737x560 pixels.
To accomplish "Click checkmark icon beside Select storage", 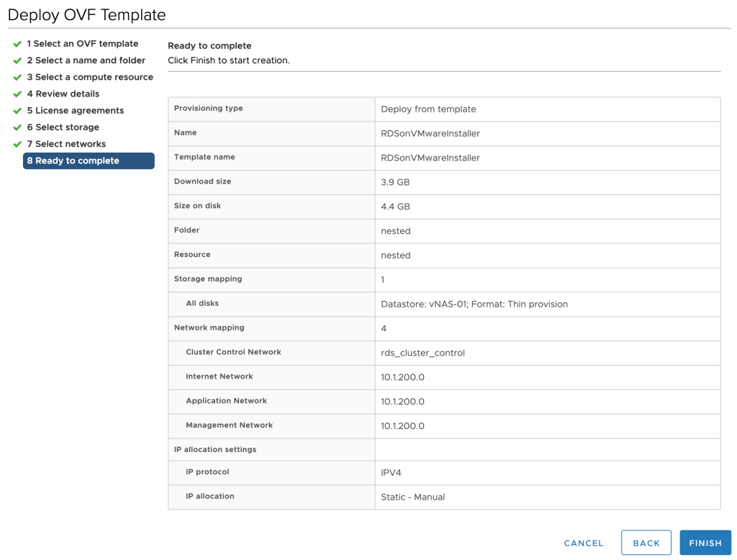I will 17,127.
